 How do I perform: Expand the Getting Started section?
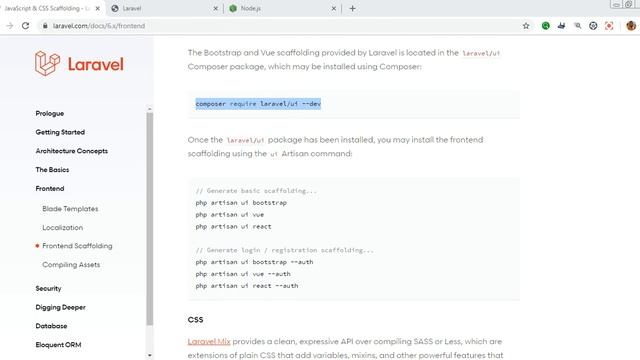click(x=60, y=132)
